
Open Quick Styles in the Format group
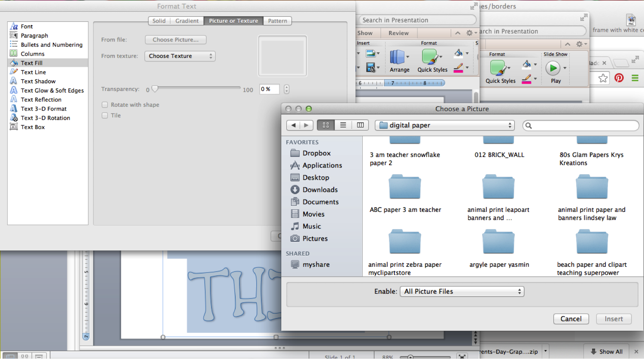pos(432,60)
